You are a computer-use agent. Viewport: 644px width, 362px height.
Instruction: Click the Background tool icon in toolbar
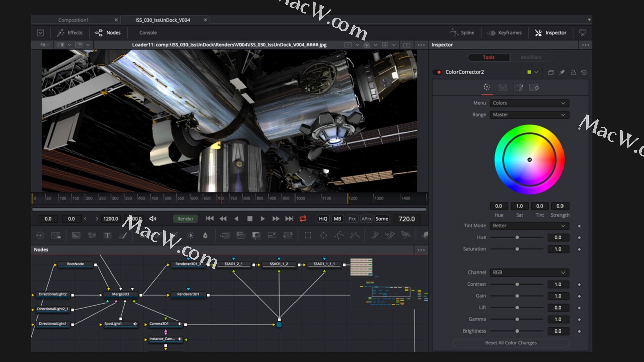pyautogui.click(x=76, y=235)
